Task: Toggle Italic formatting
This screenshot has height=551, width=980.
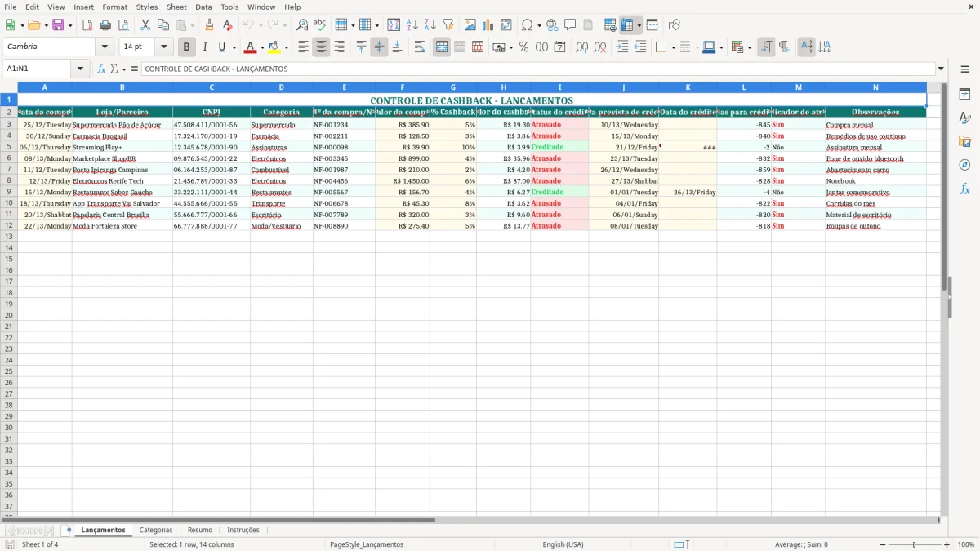Action: (204, 47)
